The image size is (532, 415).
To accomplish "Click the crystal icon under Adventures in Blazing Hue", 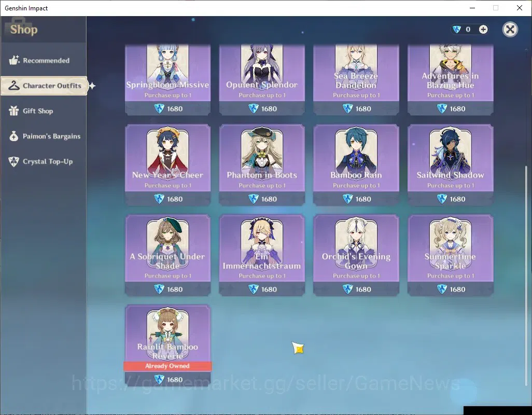I will (442, 108).
